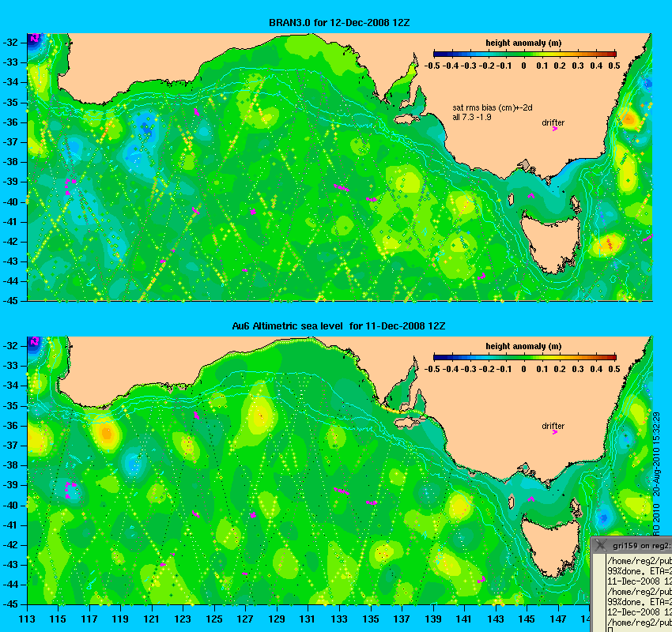Click the longitude label 129 on the x-axis

point(277,619)
